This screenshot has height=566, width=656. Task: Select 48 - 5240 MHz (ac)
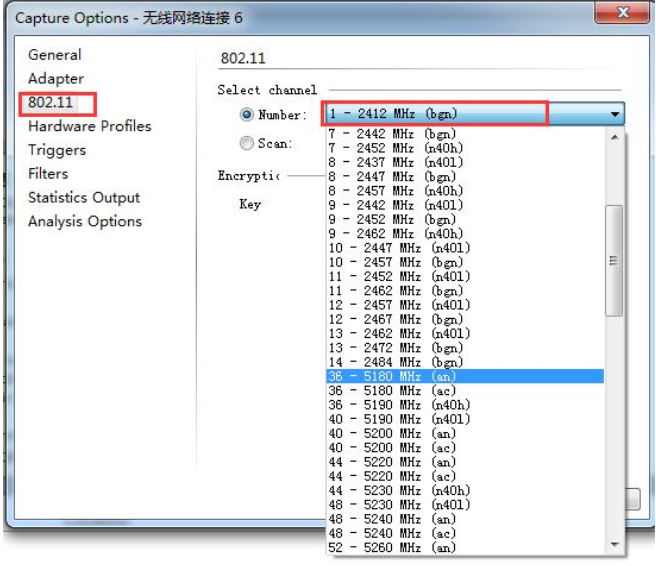tap(465, 533)
